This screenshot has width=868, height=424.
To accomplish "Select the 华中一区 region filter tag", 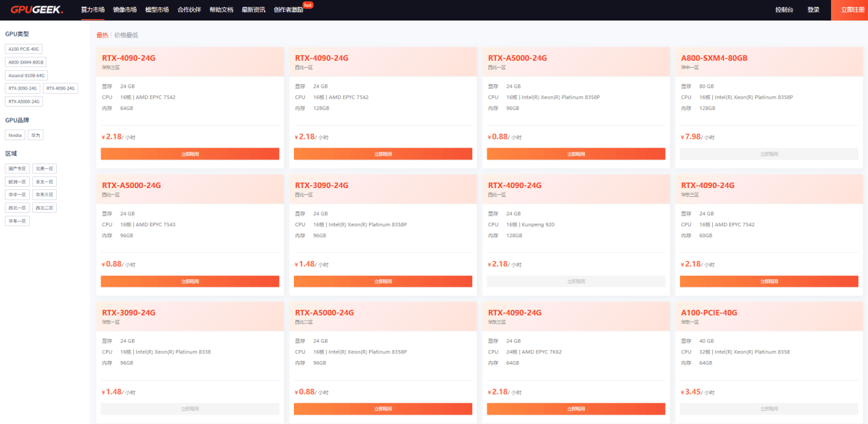I will pos(17,195).
